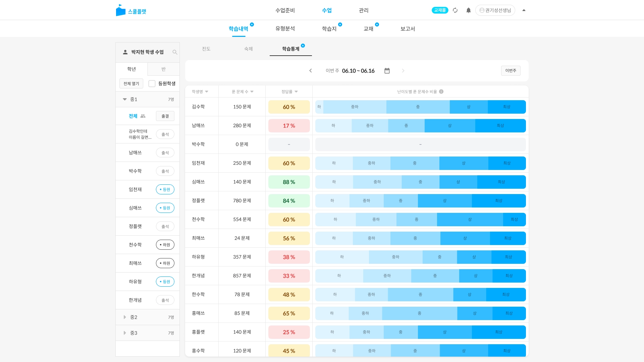The width and height of the screenshot is (644, 362).
Task: Open the 유형분석 menu tab
Action: tap(285, 29)
